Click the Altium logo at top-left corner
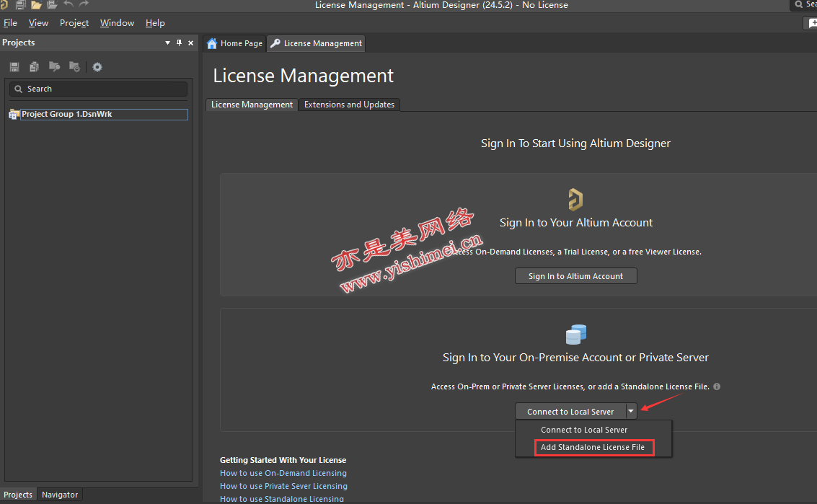Screen dimensions: 817x504 [4, 5]
